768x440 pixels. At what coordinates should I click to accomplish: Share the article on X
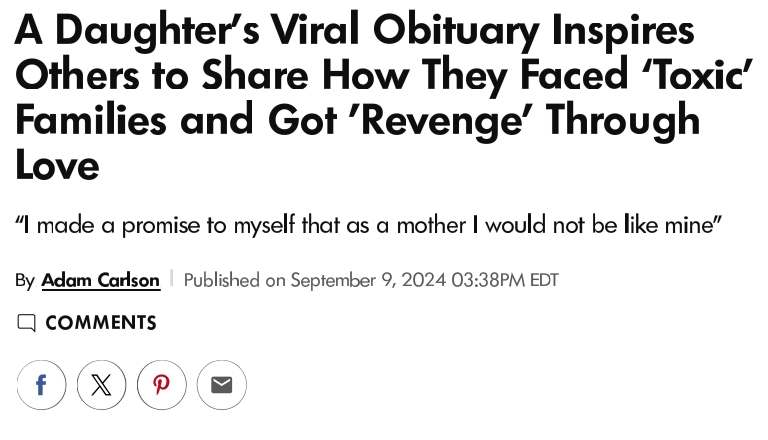[101, 385]
